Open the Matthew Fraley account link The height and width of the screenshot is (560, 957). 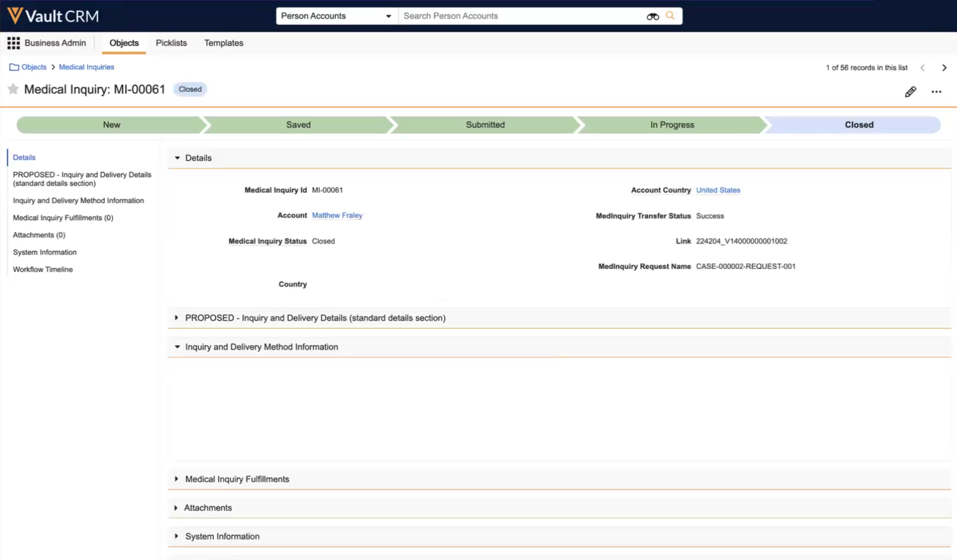click(x=337, y=215)
